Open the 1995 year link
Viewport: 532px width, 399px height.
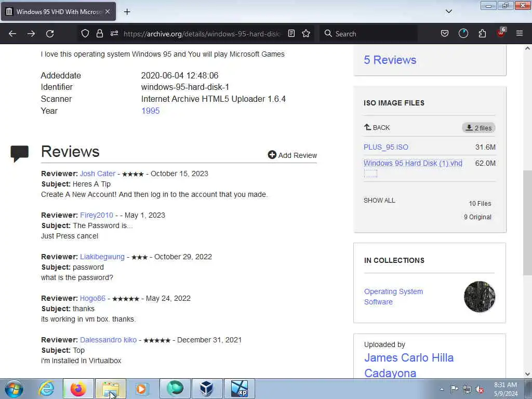150,111
